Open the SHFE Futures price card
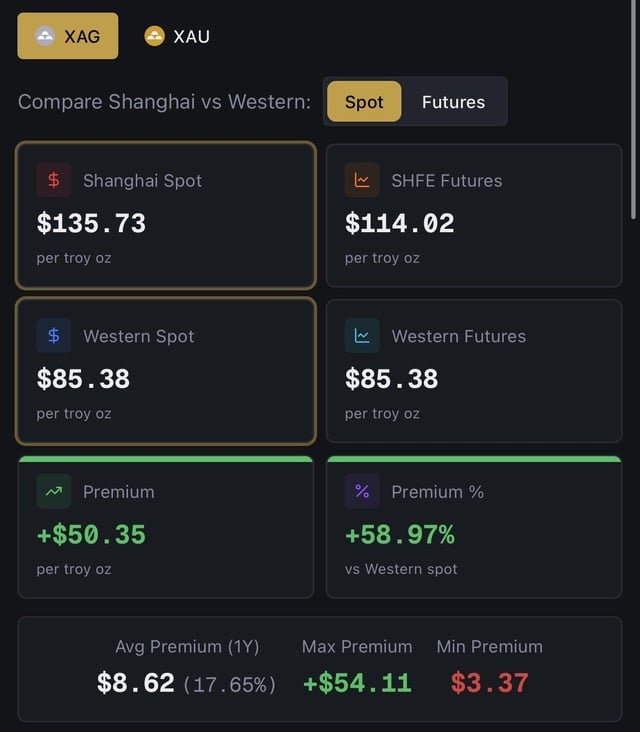640x732 pixels. [474, 215]
